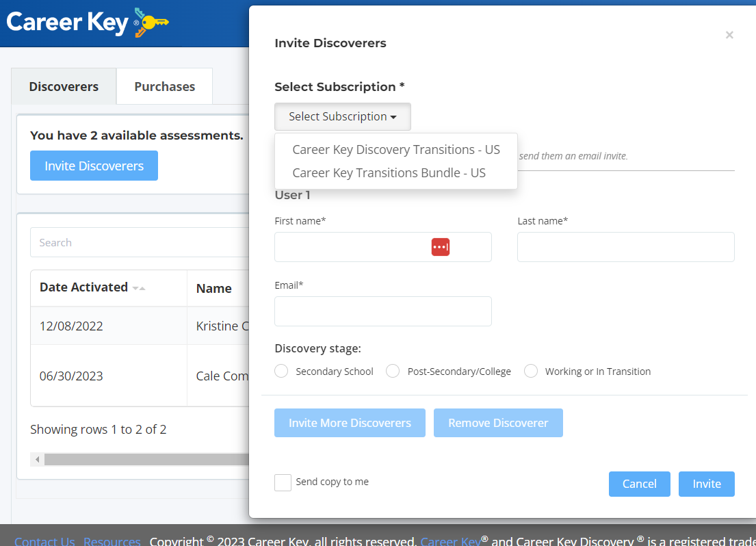
Task: Click the scrollbar left arrow
Action: click(37, 459)
